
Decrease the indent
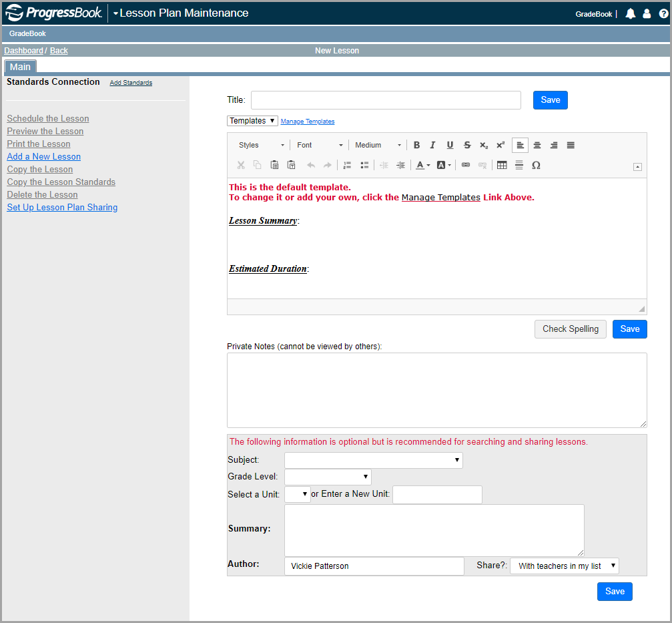384,165
